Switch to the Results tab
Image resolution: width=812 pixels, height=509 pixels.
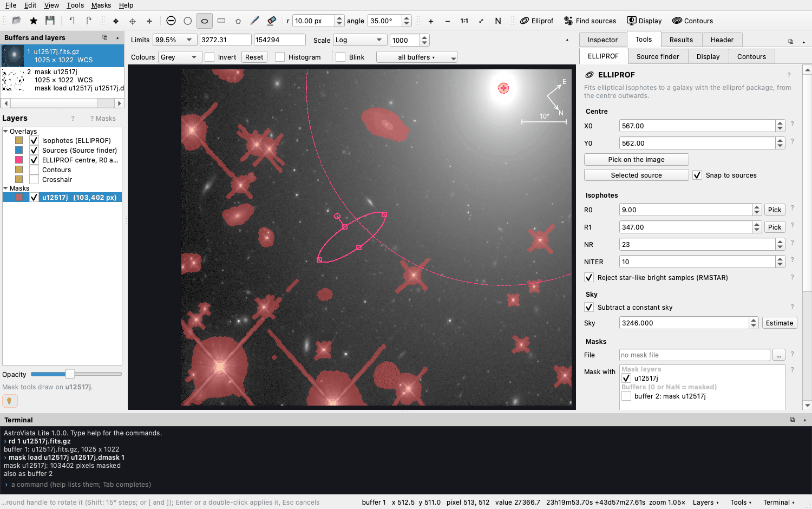pos(681,40)
